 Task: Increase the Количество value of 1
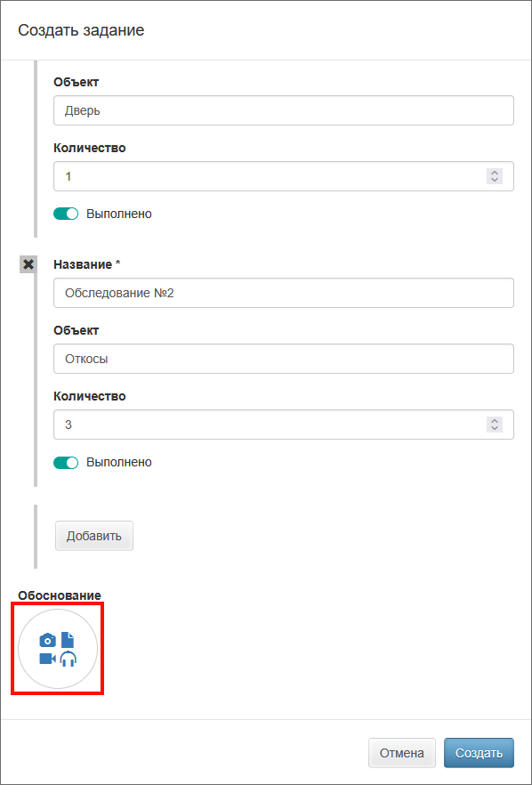point(495,173)
